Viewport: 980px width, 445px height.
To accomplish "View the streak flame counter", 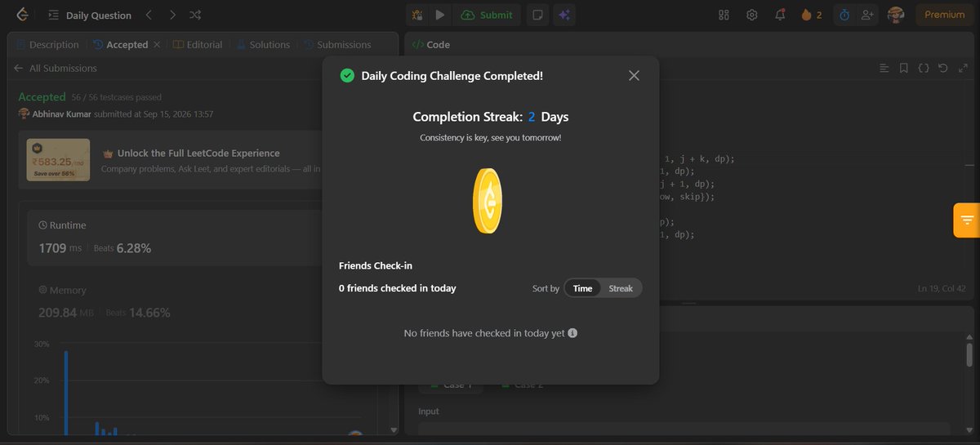I will pos(812,15).
